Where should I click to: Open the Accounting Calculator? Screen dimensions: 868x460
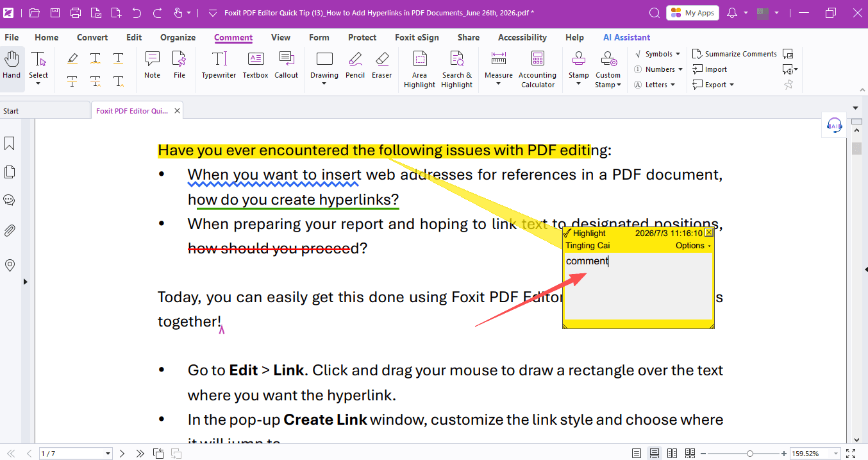click(538, 70)
